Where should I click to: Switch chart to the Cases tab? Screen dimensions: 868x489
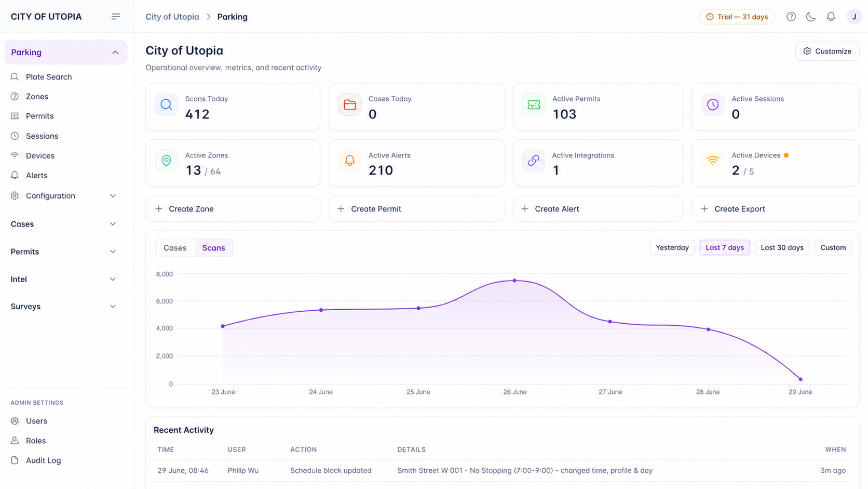(x=175, y=248)
